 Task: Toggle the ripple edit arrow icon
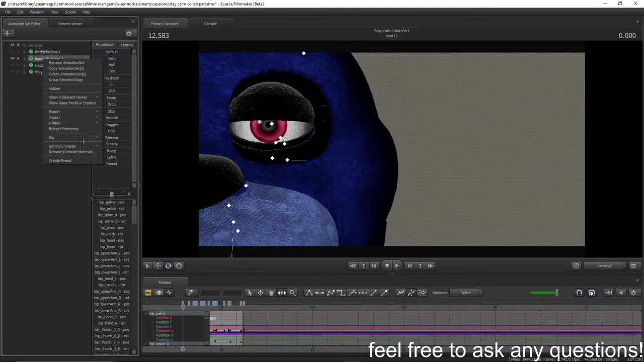(x=608, y=293)
